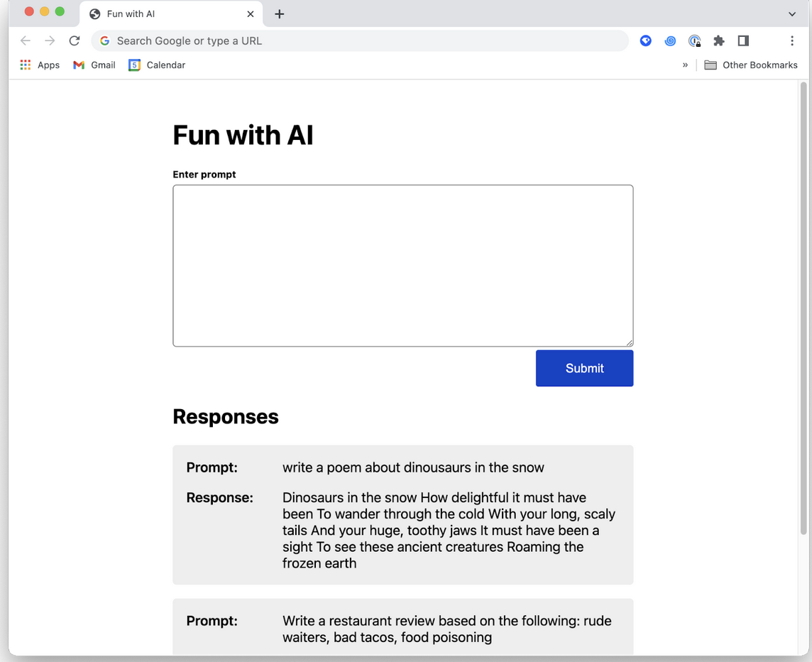Expand tab search chevron at top right

point(792,14)
